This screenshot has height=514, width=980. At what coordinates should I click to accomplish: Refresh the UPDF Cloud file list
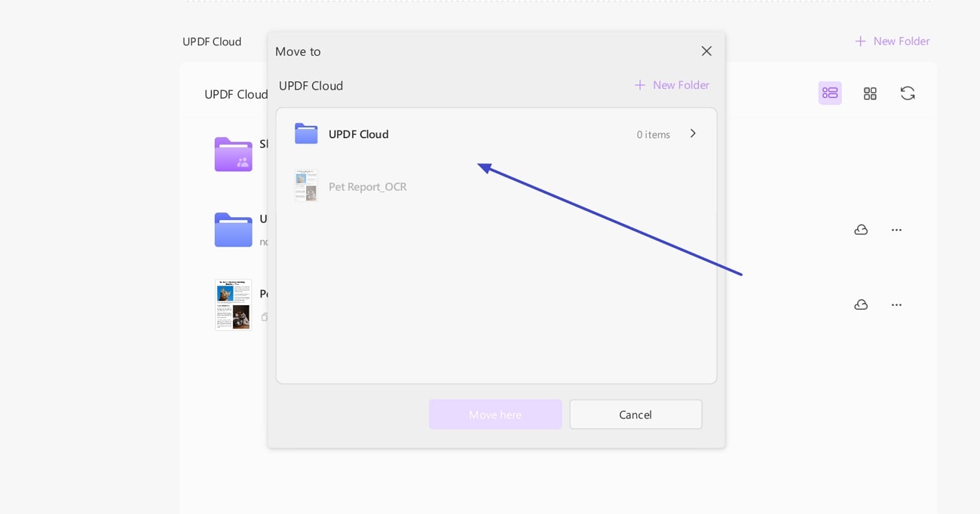tap(908, 93)
